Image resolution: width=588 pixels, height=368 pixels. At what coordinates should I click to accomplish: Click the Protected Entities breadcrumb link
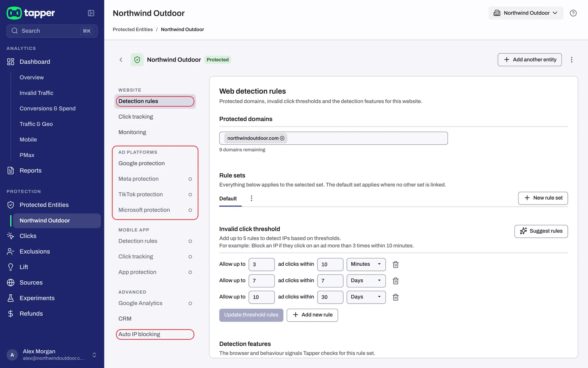(133, 29)
